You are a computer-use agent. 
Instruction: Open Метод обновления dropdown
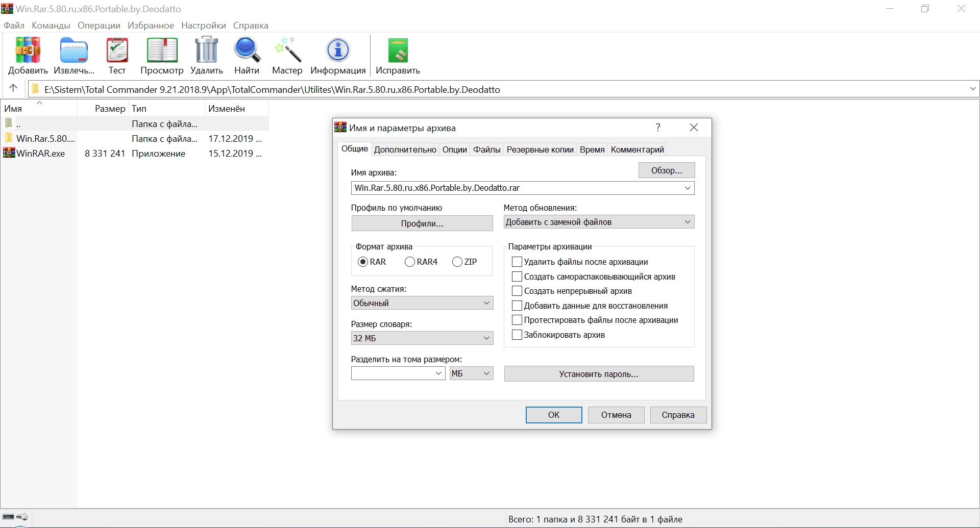coord(599,222)
